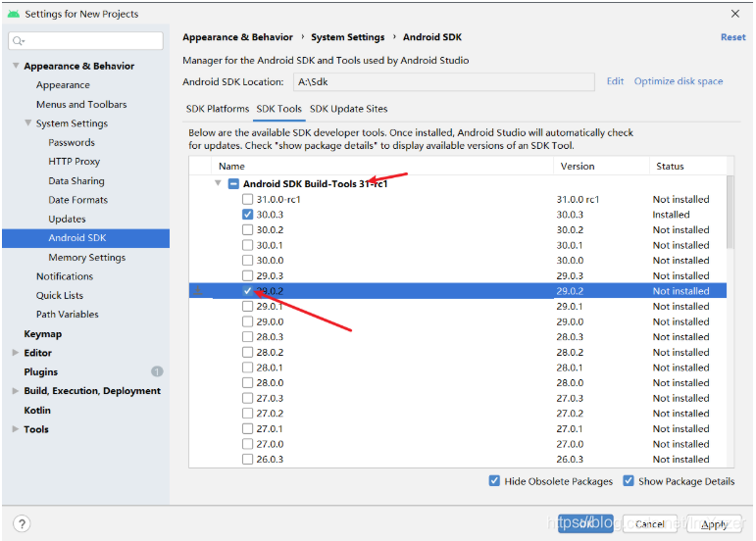Check the 29.0.0 build tools checkbox
Image resolution: width=756 pixels, height=541 pixels.
point(247,321)
